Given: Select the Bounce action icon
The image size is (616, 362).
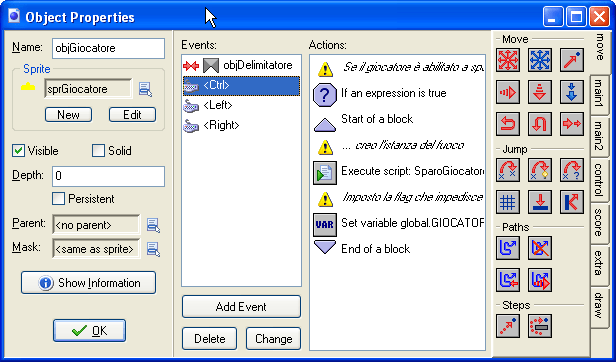Looking at the screenshot, I should point(572,202).
